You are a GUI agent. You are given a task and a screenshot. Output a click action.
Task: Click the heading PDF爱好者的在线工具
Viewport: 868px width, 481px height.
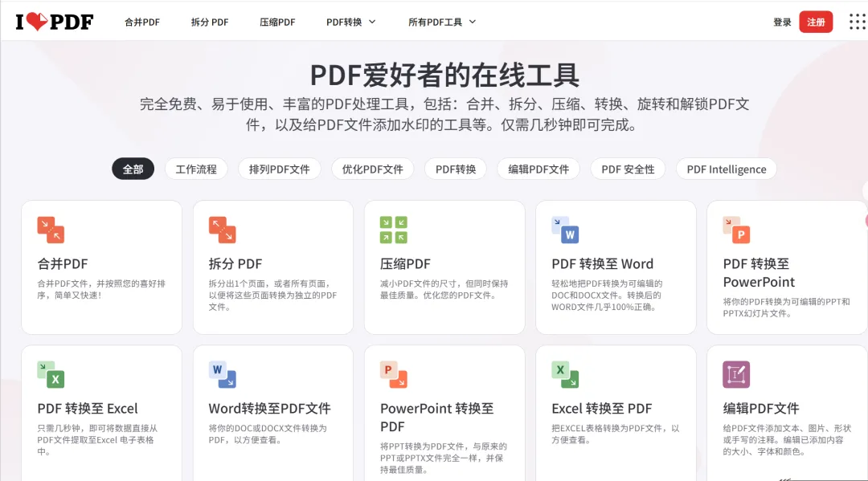(444, 75)
